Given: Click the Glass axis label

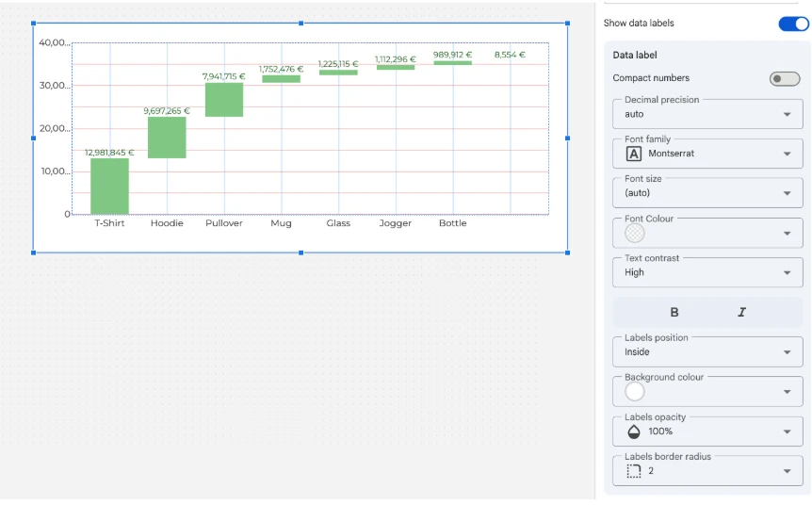Looking at the screenshot, I should point(338,223).
